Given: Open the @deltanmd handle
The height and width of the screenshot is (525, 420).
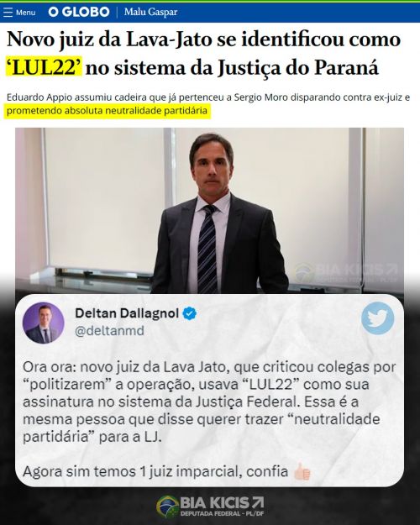Looking at the screenshot, I should pyautogui.click(x=109, y=331).
